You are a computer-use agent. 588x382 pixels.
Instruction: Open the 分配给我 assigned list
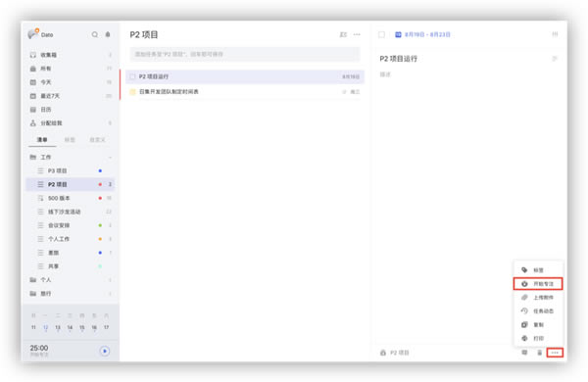(x=71, y=123)
